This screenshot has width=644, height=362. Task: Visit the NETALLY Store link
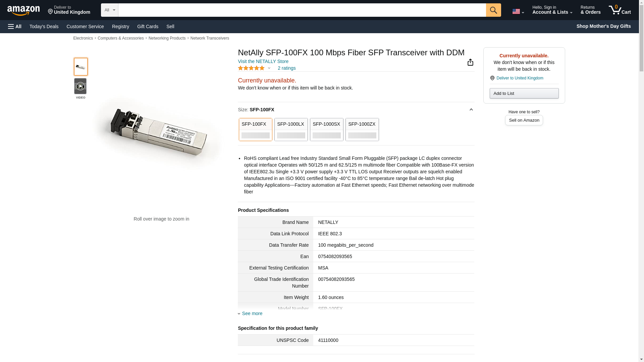[x=263, y=62]
